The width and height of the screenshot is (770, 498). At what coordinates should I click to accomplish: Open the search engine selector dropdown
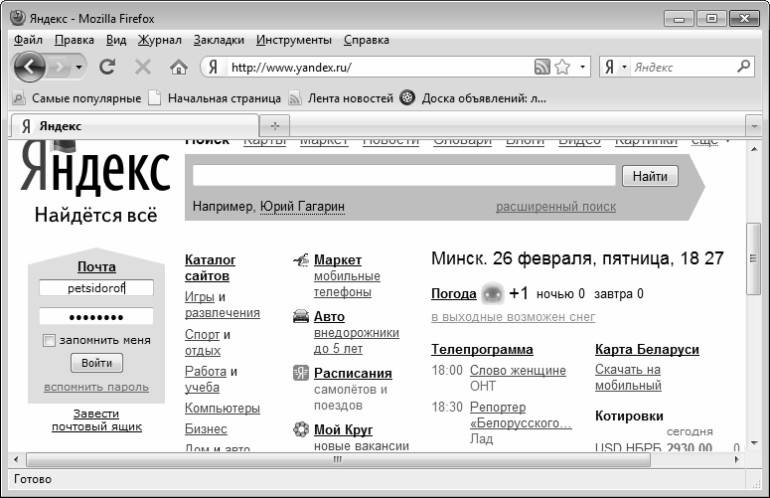[625, 68]
